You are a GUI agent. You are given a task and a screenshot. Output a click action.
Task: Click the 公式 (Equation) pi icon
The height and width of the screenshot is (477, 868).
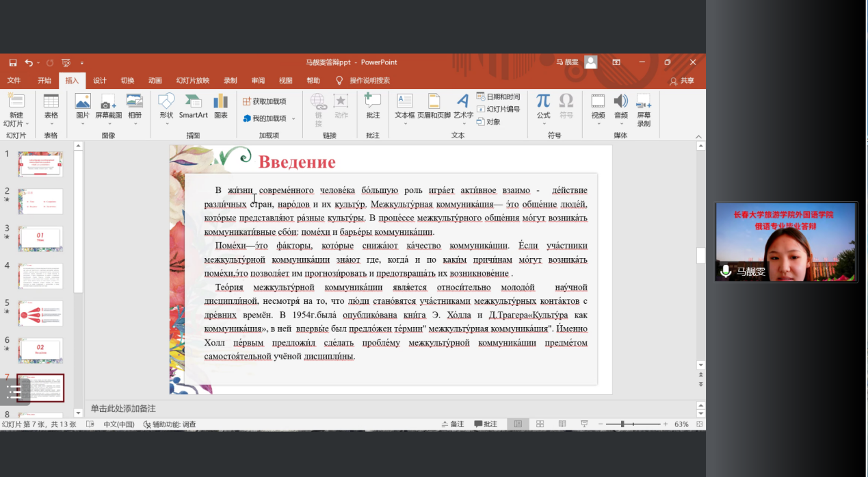543,101
